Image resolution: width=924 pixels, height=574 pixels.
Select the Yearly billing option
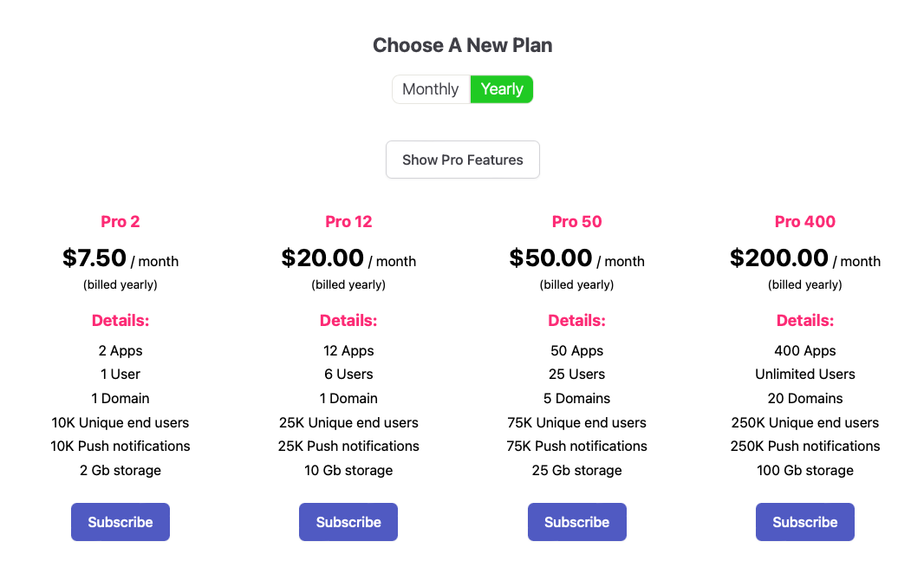(502, 89)
